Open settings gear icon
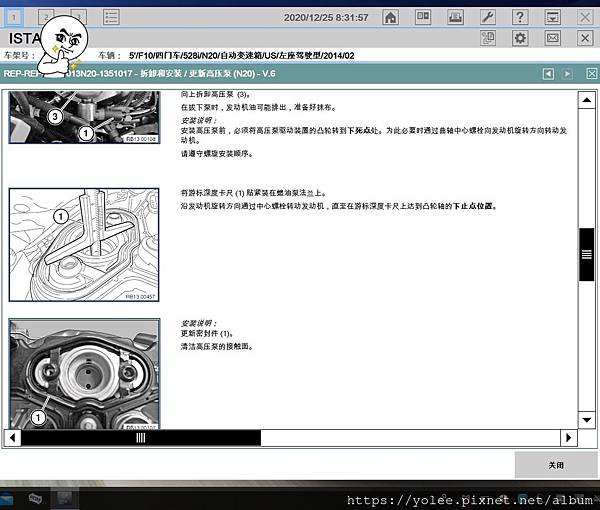 coord(520,38)
